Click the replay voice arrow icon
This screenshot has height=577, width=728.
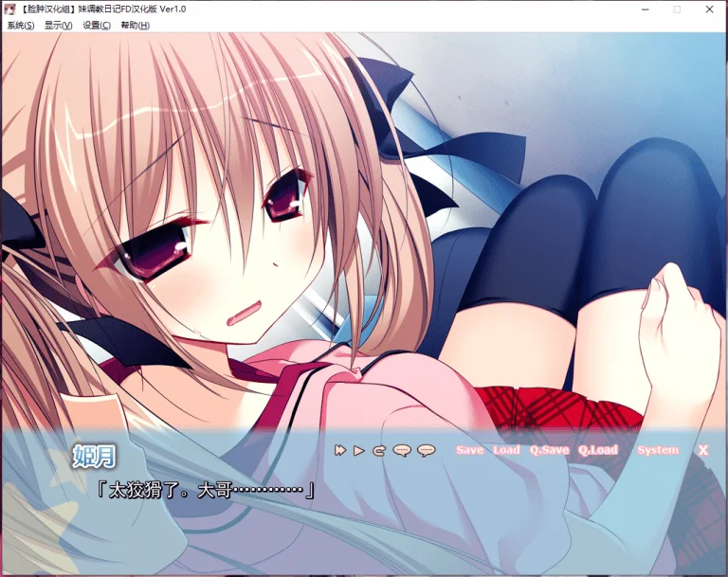coord(379,451)
